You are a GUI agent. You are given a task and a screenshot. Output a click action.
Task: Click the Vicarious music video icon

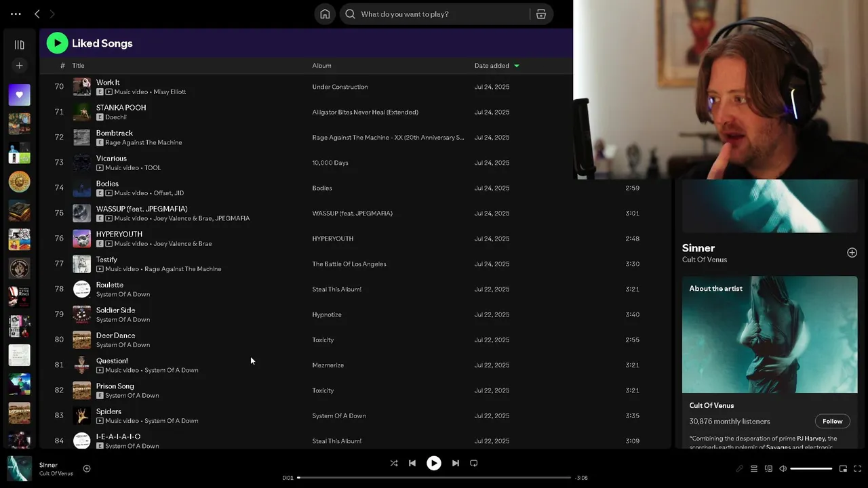tap(100, 168)
